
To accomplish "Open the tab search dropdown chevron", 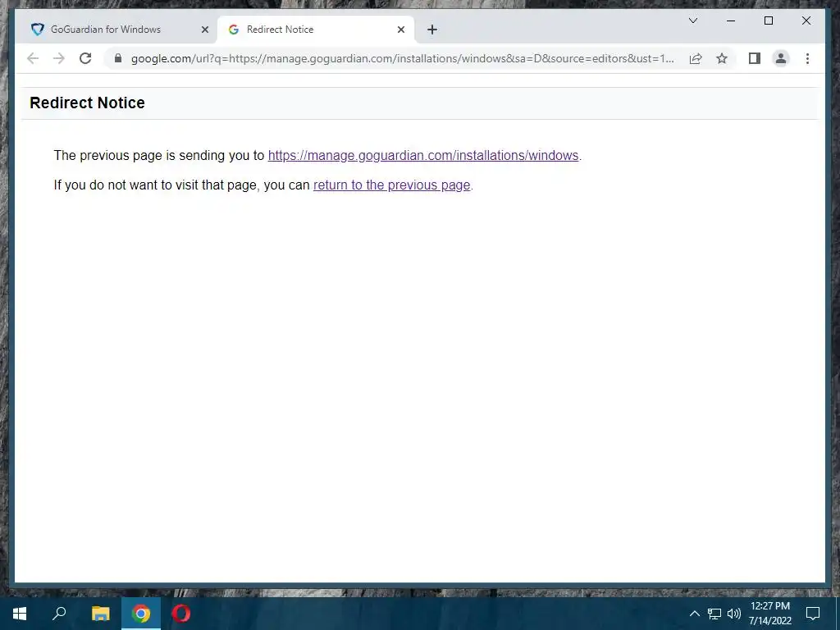I will pos(692,21).
